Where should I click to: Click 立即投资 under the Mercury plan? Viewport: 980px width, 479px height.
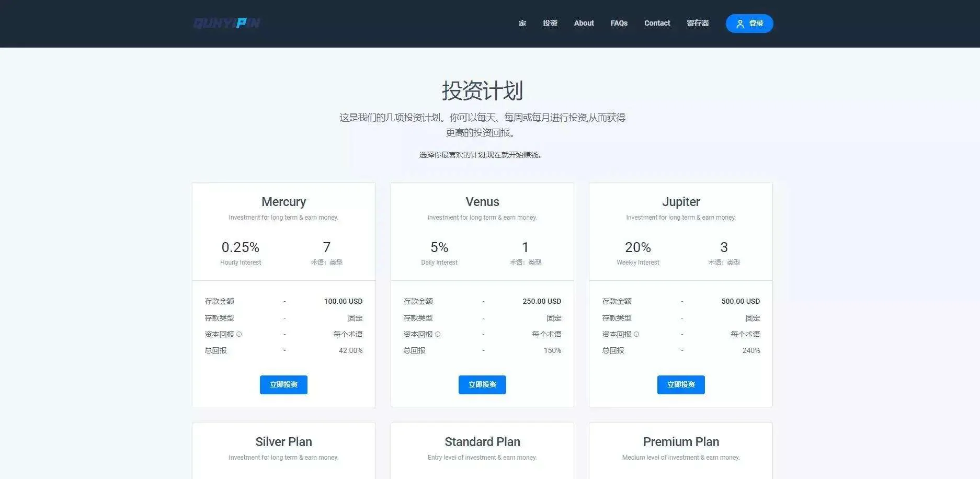[x=283, y=384]
